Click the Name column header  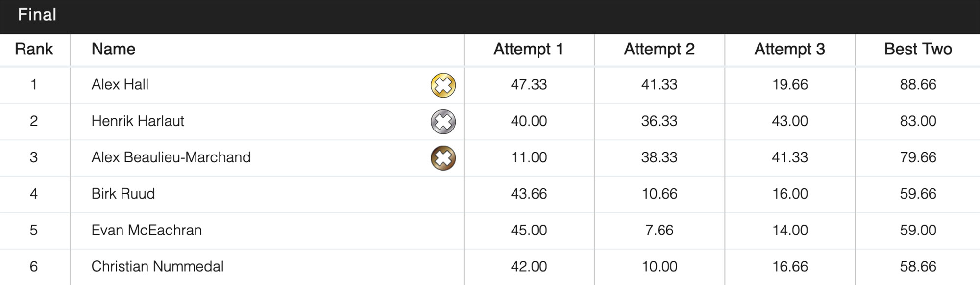point(113,49)
